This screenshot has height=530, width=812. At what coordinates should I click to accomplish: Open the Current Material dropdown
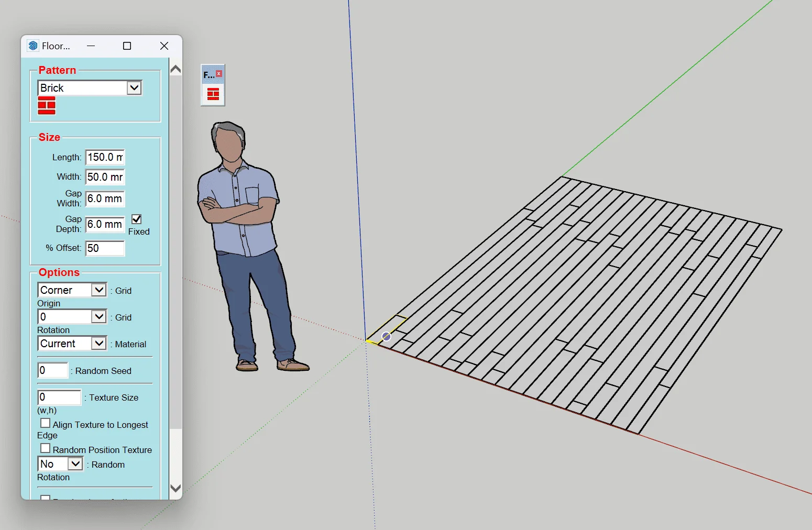(x=72, y=344)
